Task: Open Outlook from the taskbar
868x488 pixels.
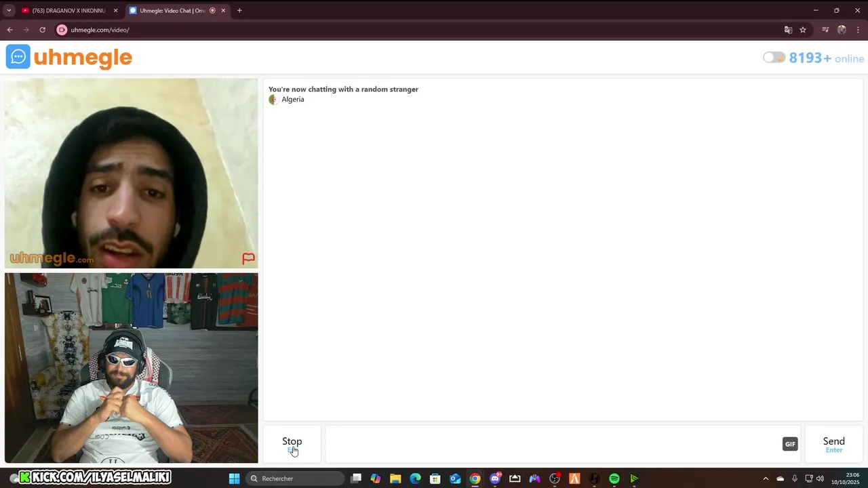Action: point(455,479)
